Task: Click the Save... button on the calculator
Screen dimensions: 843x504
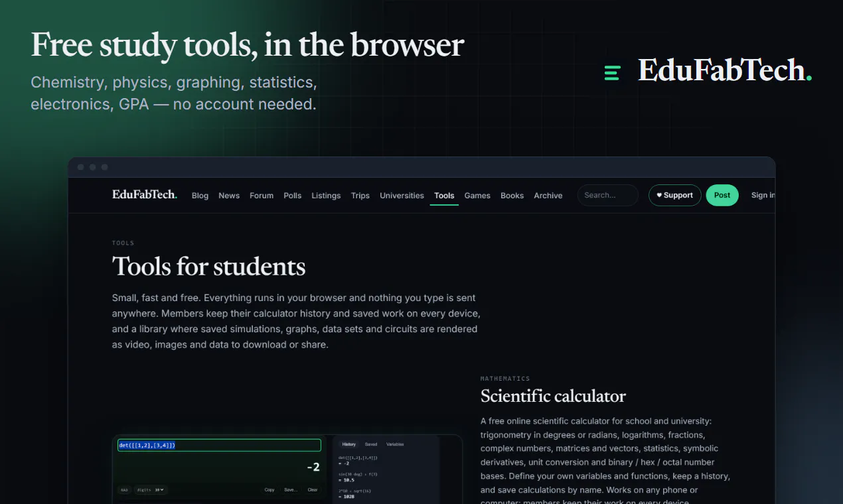Action: [291, 490]
